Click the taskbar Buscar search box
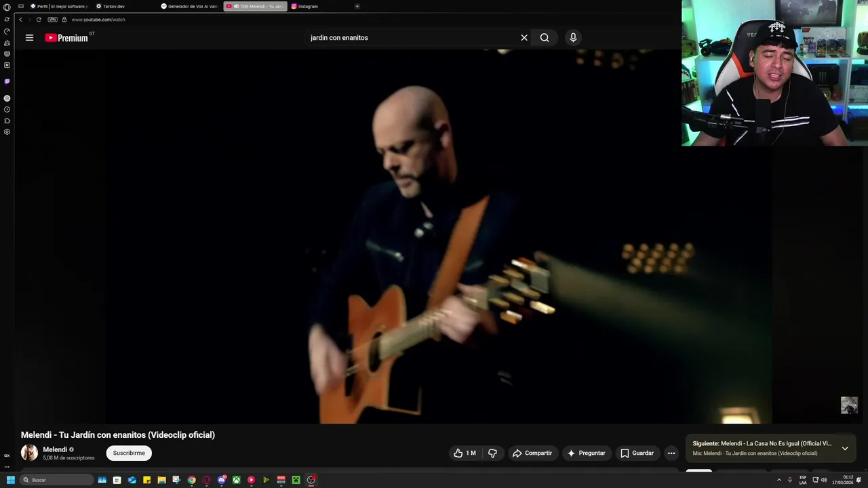The width and height of the screenshot is (868, 488). [x=56, y=480]
